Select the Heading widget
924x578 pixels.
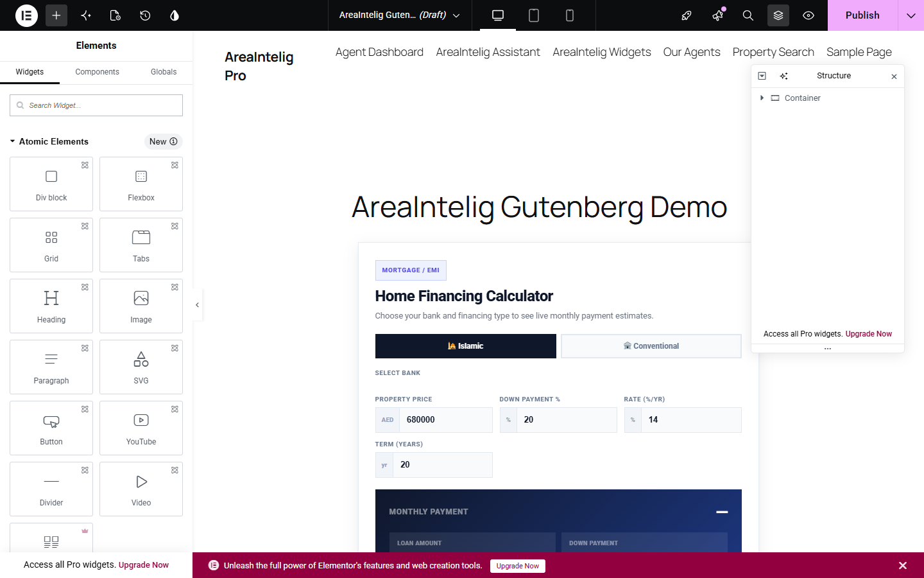51,306
